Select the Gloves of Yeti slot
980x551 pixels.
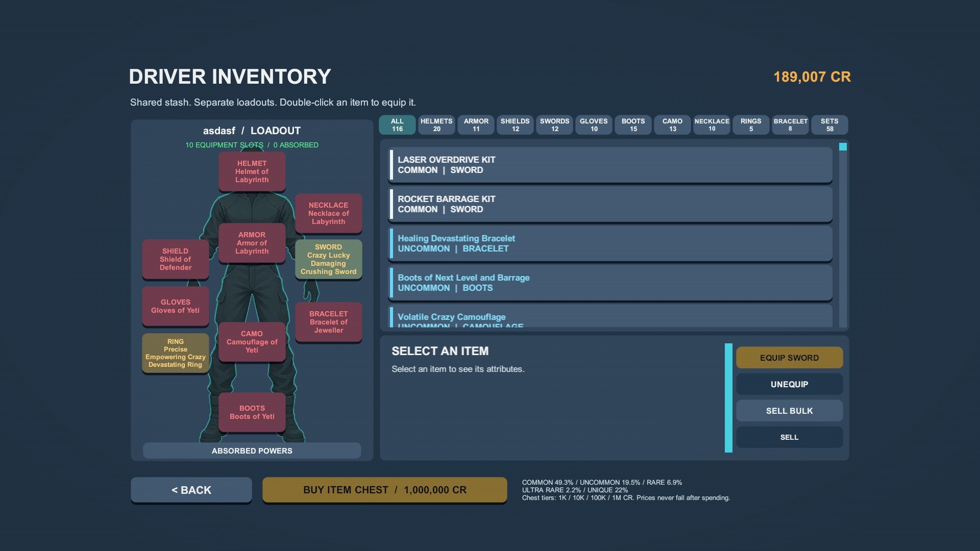pos(175,306)
